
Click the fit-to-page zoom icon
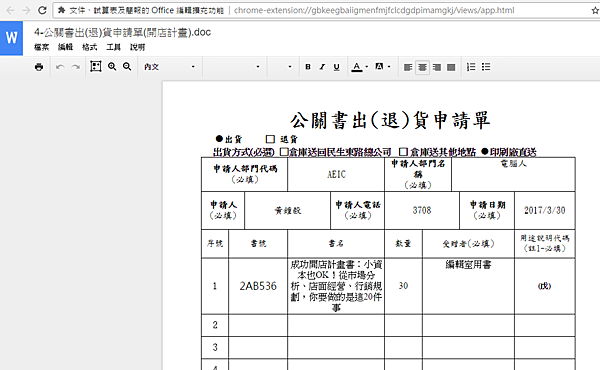96,67
